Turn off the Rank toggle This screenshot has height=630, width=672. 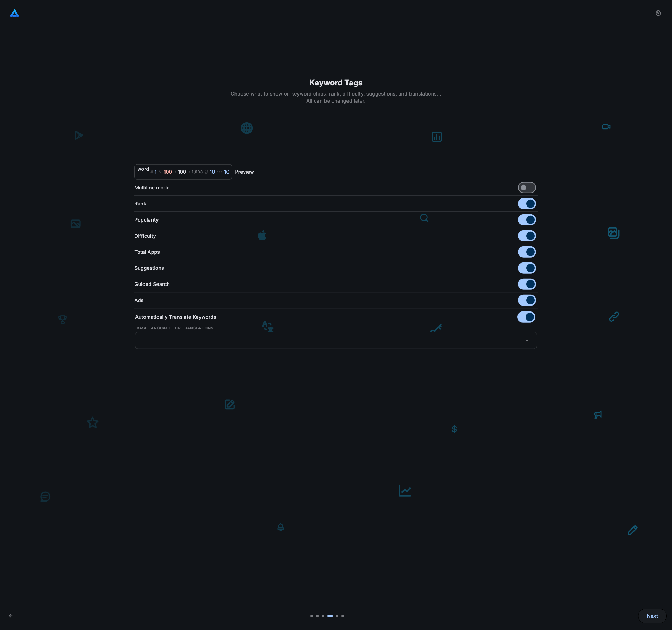click(x=527, y=204)
